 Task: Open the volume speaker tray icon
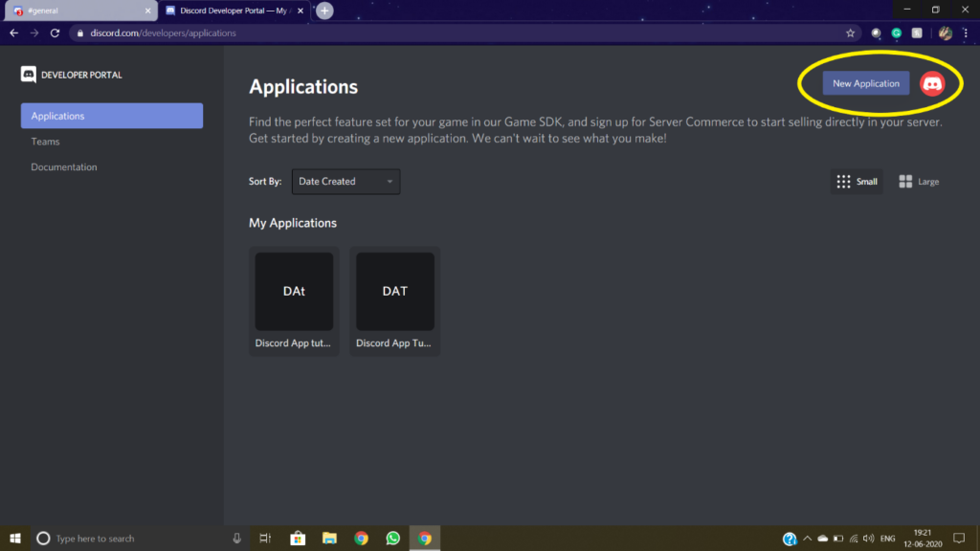(x=869, y=538)
